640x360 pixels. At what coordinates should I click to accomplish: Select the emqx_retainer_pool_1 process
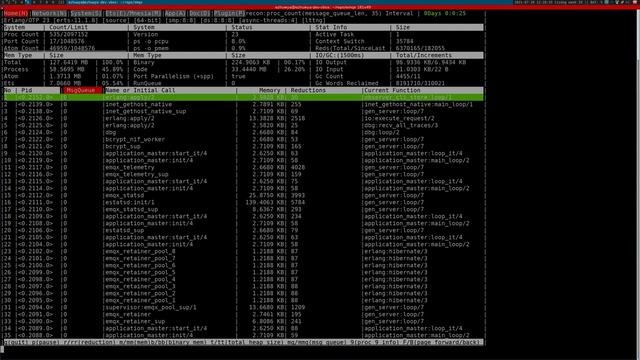(x=140, y=300)
